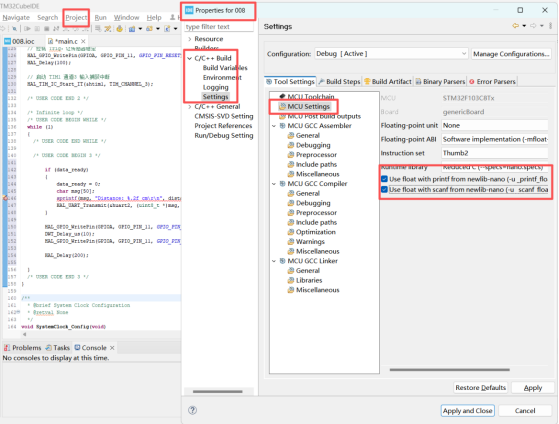Select Optimization under MCU GCC Compiler

(x=312, y=232)
